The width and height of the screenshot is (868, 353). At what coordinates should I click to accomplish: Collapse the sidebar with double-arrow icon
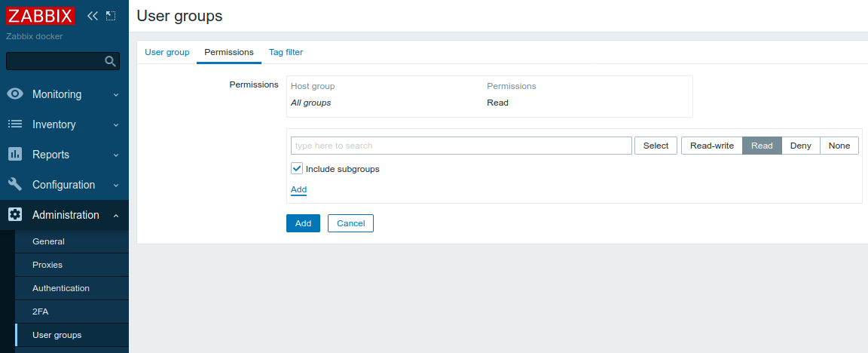click(x=93, y=16)
